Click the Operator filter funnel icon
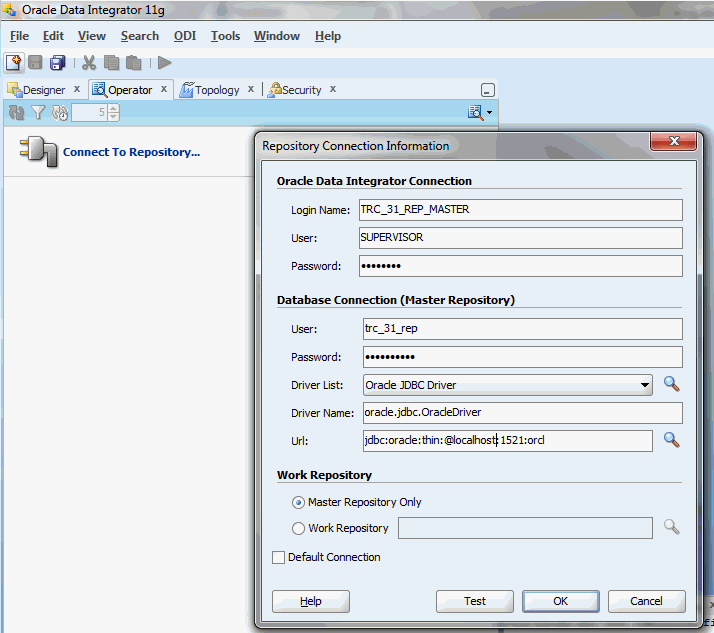Viewport: 714px width, 633px height. click(38, 112)
